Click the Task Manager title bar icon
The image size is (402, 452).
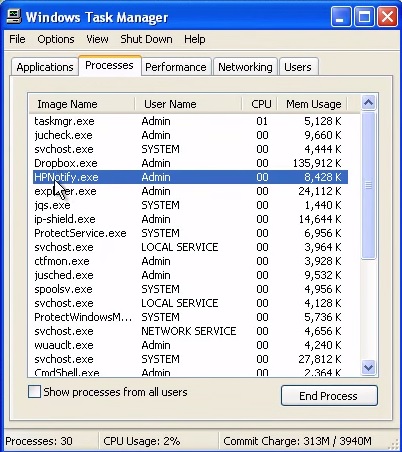click(x=14, y=16)
